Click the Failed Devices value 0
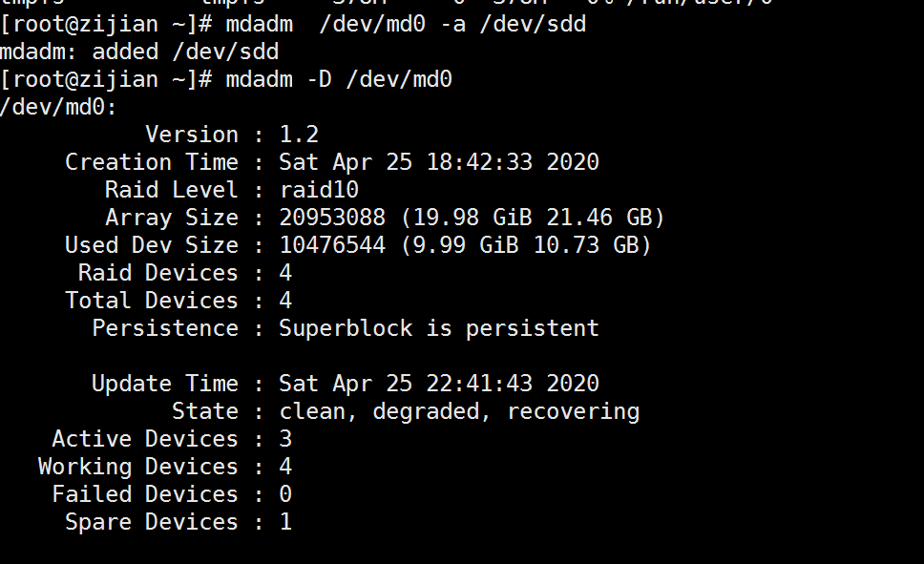This screenshot has height=564, width=924. [x=285, y=494]
